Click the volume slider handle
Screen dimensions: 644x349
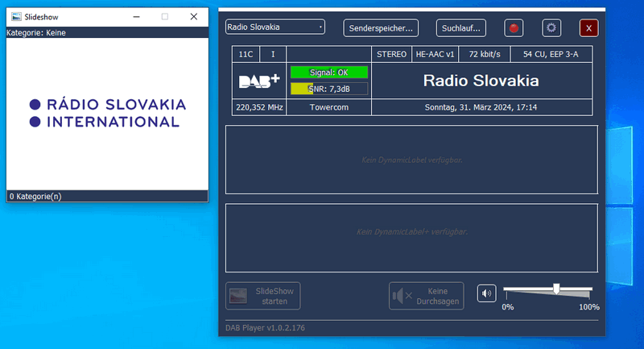click(x=556, y=289)
